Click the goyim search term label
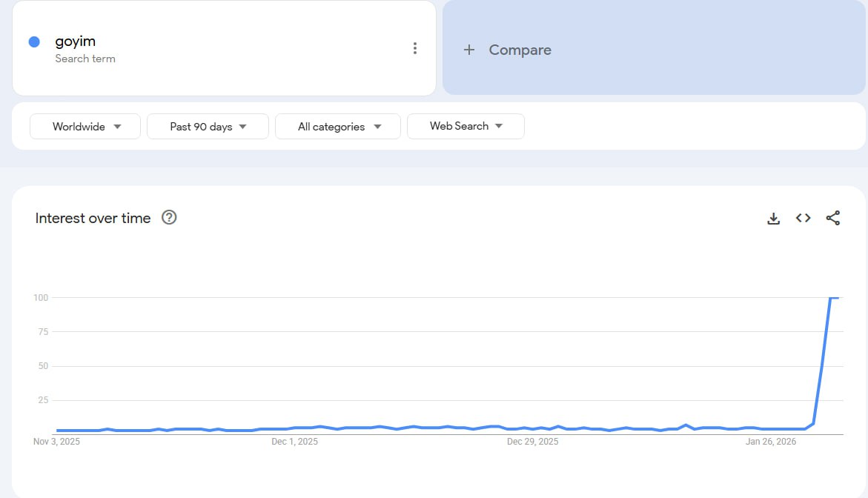Image resolution: width=868 pixels, height=498 pixels. click(74, 41)
